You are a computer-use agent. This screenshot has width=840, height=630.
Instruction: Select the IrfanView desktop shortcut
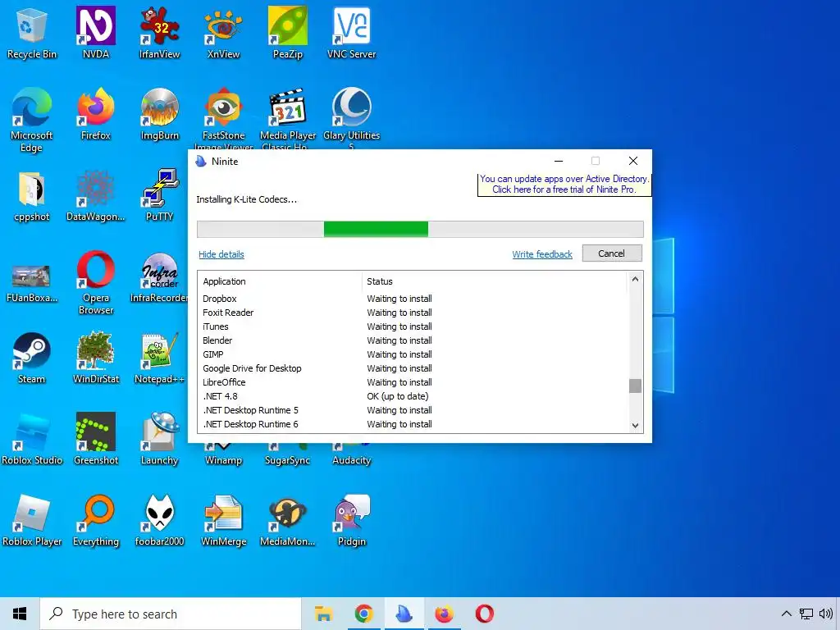point(160,32)
